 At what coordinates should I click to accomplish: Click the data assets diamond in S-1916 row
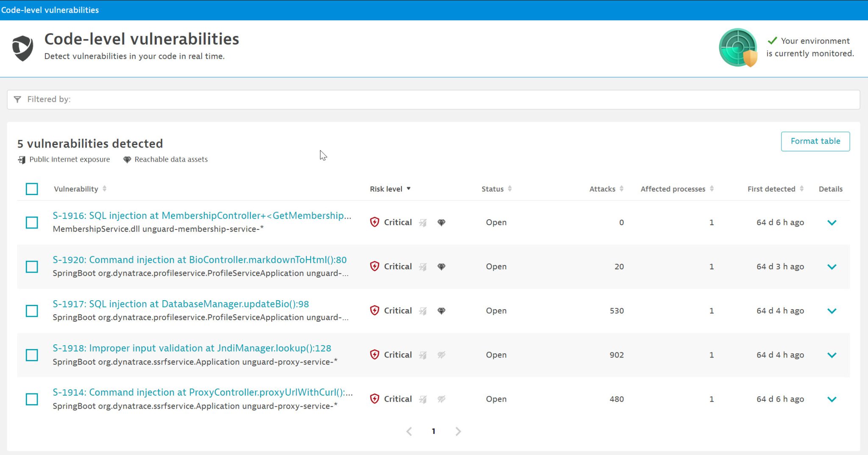[x=441, y=223]
